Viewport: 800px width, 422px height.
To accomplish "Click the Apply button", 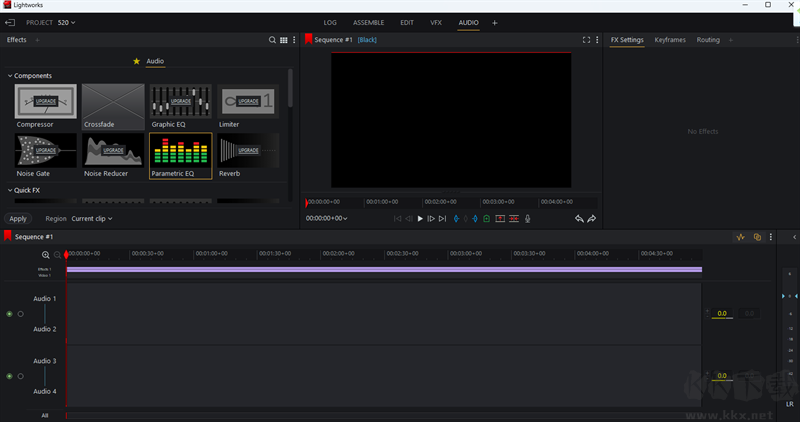I will tap(18, 218).
